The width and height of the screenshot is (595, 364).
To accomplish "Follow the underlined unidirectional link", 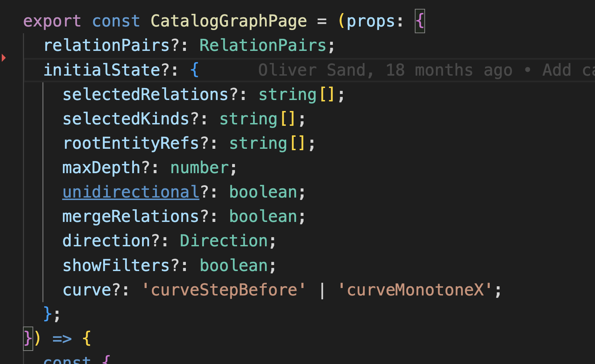I will [x=130, y=191].
